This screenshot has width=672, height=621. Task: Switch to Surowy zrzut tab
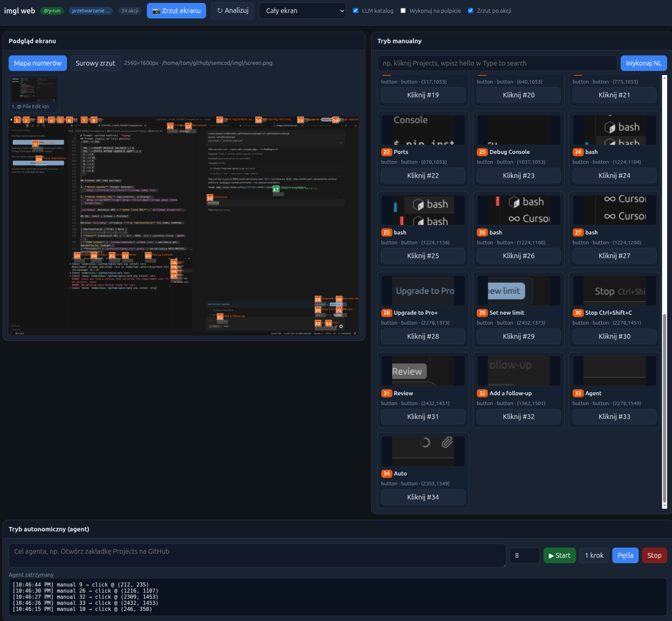coord(95,63)
